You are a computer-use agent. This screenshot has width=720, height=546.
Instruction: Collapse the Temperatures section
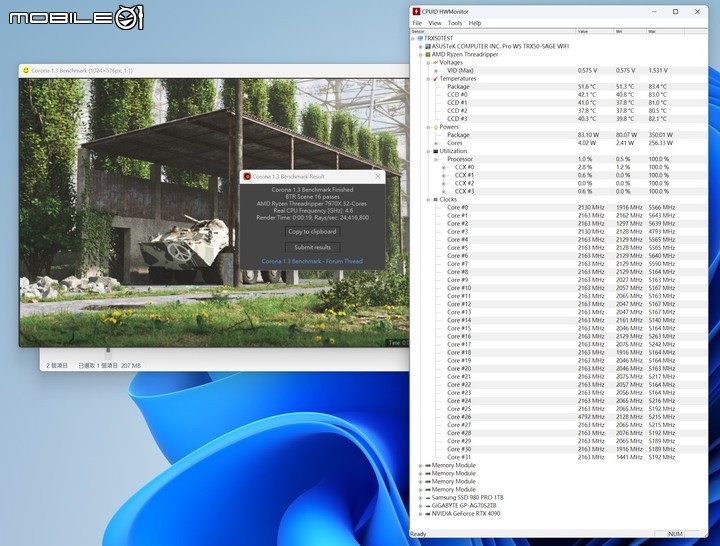[x=428, y=79]
